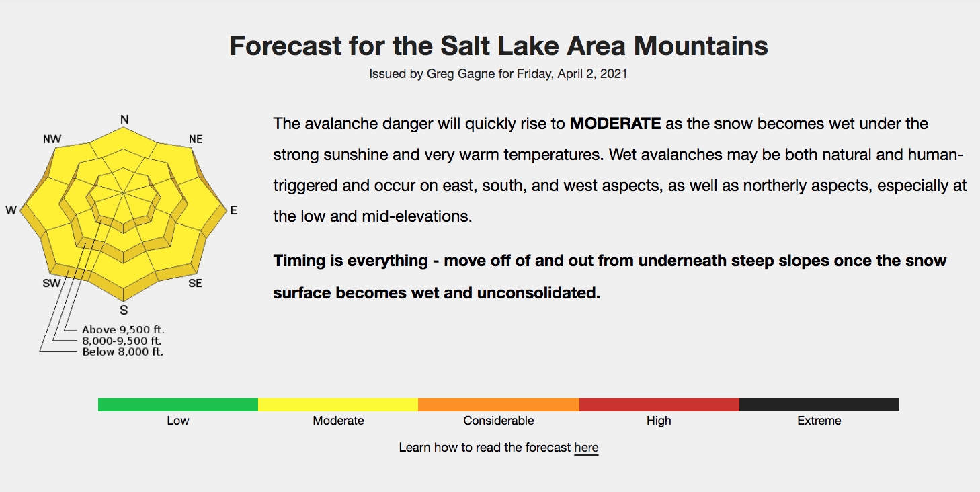Click the Salt Lake Area Mountains forecast title
Viewport: 980px width, 492px height.
tap(499, 46)
